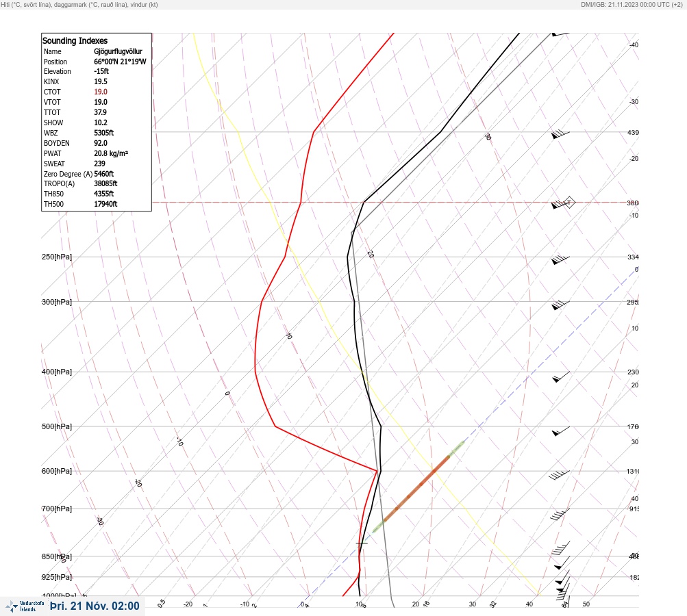
Task: Click the 'Sounding Indexes' heading
Action: click(x=75, y=40)
